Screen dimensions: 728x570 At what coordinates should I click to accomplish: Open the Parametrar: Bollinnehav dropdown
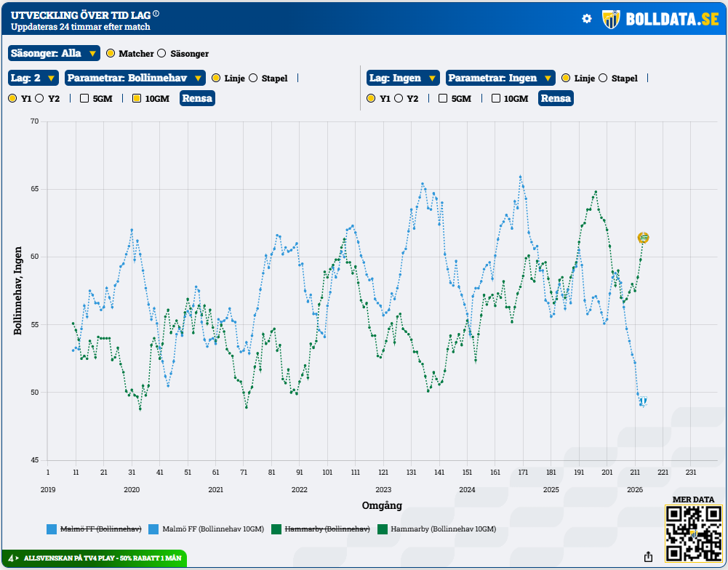[x=135, y=79]
